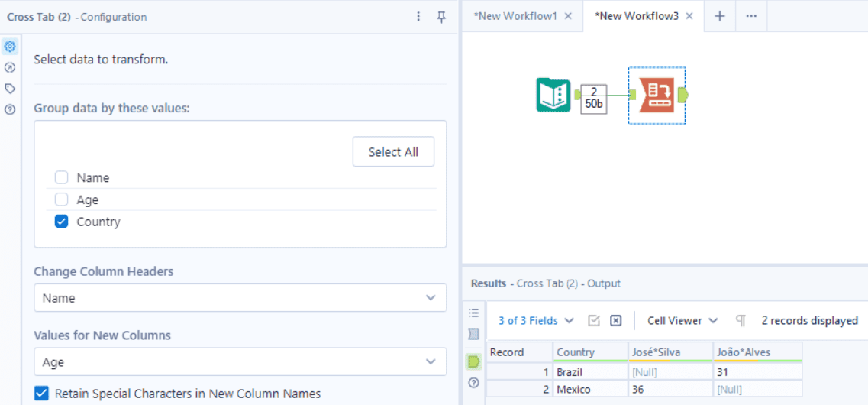Disable Retain Special Characters in Column Names

click(x=41, y=394)
